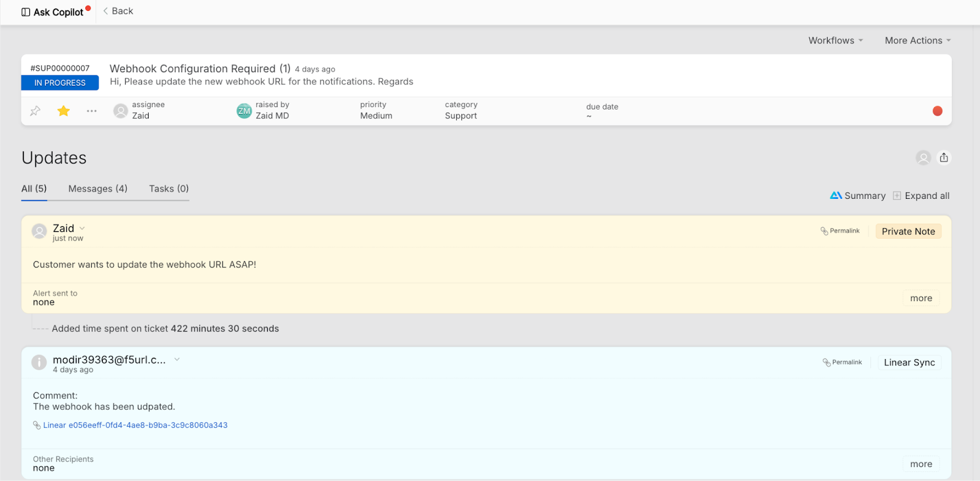Expand all updates
Screen dimensions: 980x481
(x=921, y=196)
